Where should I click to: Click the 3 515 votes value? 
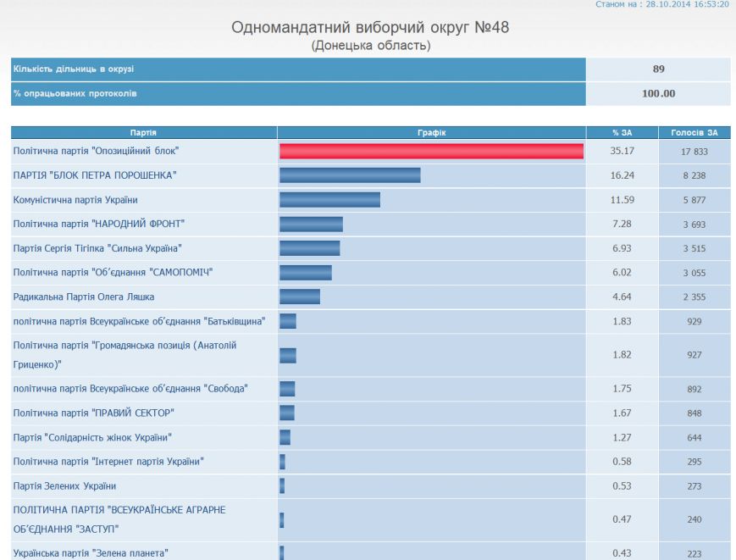694,248
